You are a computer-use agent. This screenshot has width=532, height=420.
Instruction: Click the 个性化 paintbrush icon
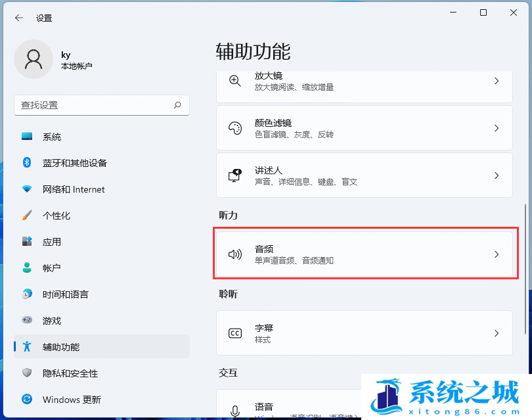pyautogui.click(x=27, y=216)
